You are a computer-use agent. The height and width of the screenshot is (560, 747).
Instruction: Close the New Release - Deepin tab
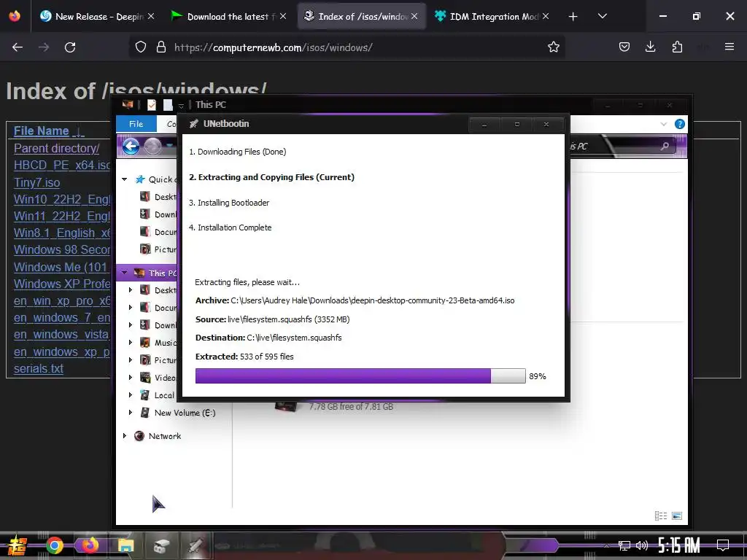click(151, 16)
